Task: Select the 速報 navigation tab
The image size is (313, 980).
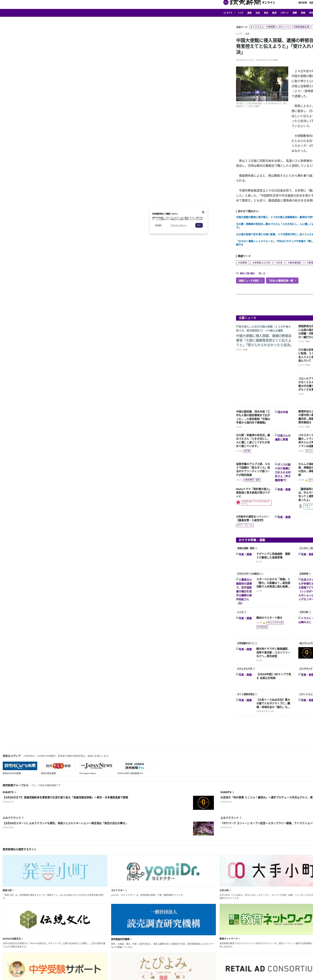Action: (x=249, y=13)
